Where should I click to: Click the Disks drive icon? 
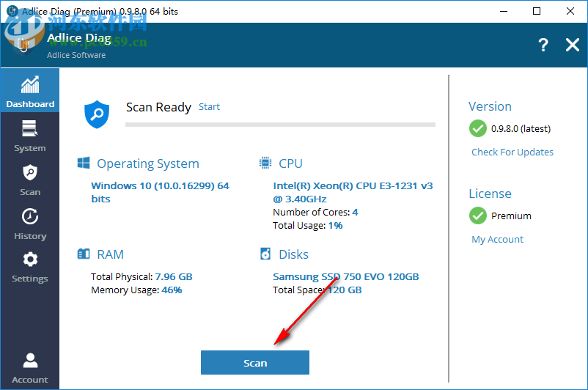(265, 254)
